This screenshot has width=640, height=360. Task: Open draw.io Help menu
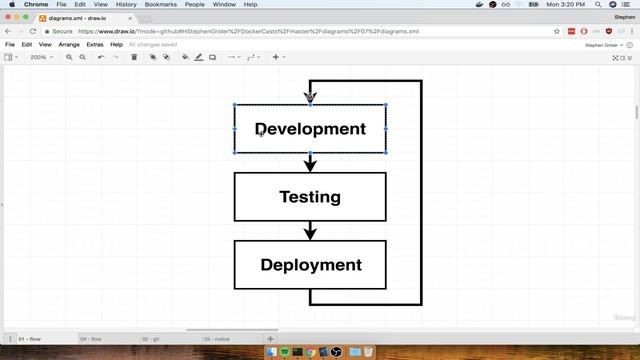click(116, 44)
